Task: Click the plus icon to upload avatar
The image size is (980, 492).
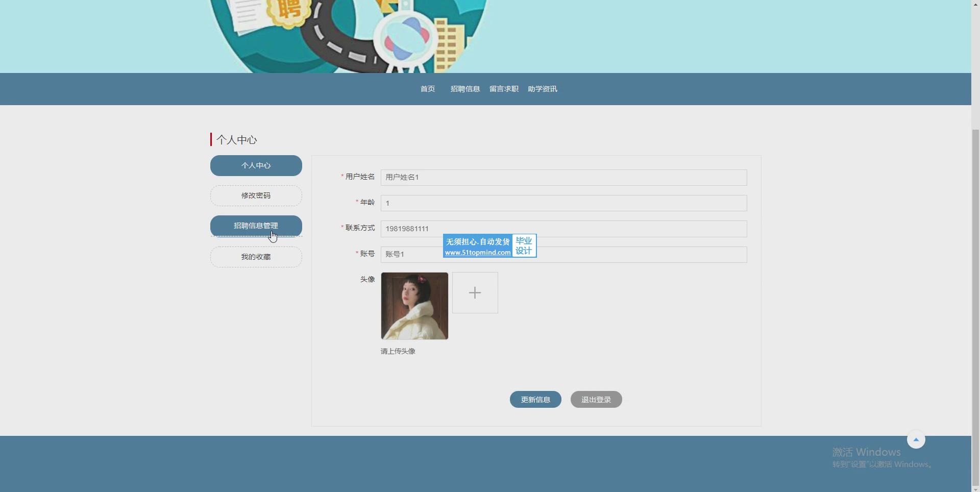Action: [475, 292]
